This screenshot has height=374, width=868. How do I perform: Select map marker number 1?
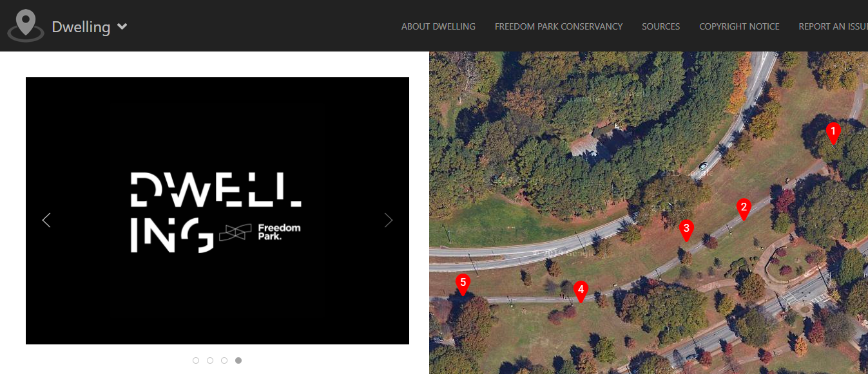click(833, 133)
